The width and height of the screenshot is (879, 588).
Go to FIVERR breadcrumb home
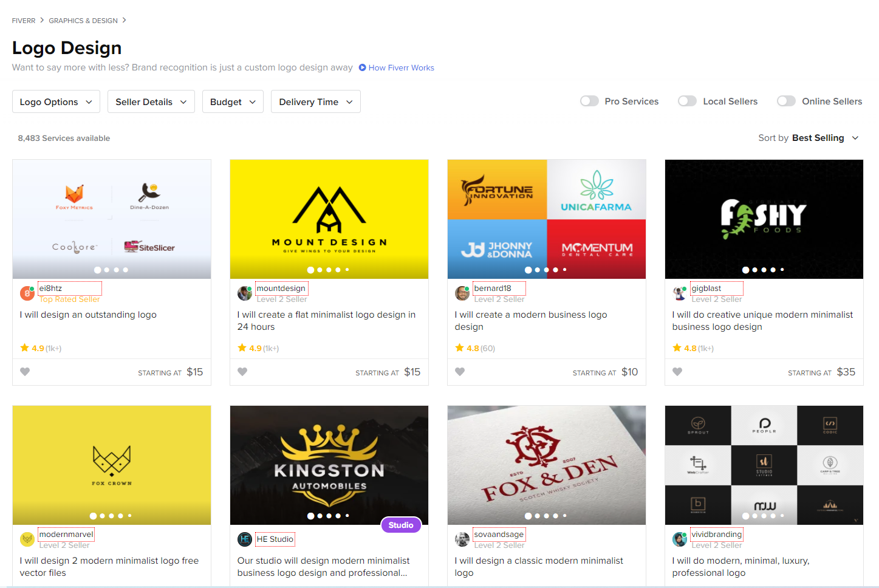point(24,21)
